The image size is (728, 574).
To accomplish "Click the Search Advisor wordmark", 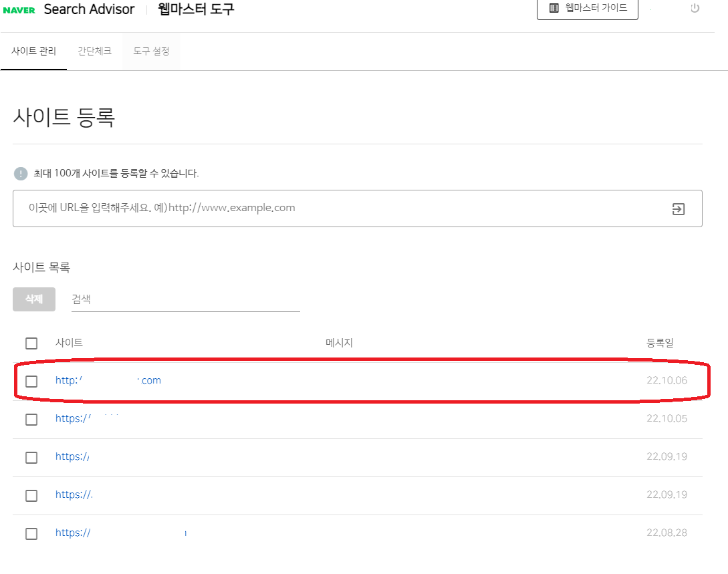I will tap(89, 9).
